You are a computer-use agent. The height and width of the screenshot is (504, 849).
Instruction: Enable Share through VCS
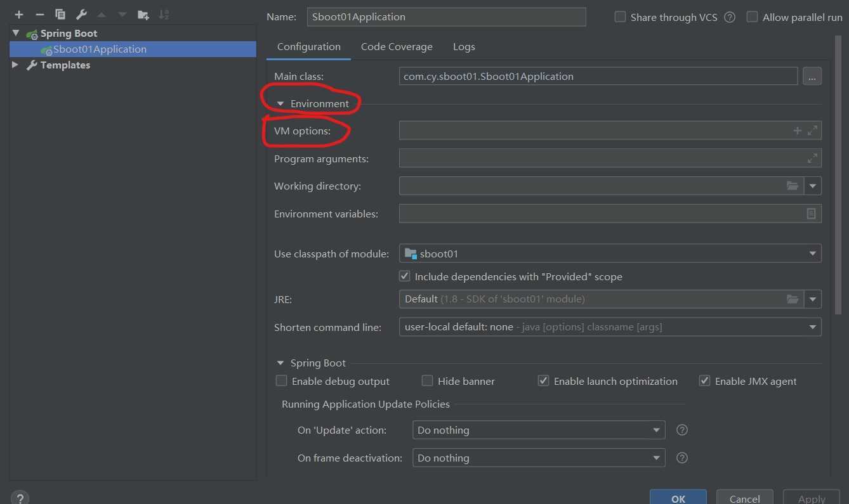[x=620, y=17]
